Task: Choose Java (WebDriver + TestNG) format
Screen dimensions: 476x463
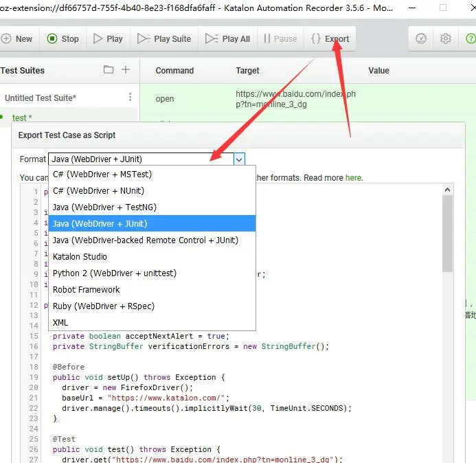Action: 152,207
